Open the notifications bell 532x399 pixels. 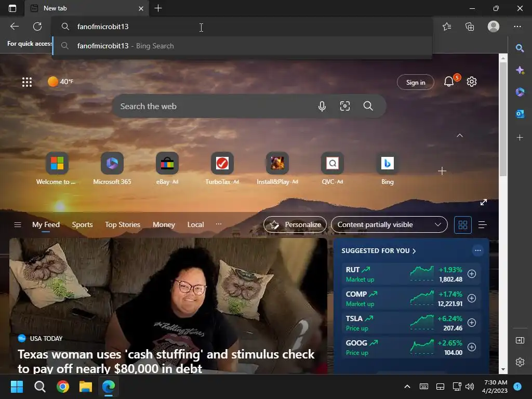coord(449,82)
